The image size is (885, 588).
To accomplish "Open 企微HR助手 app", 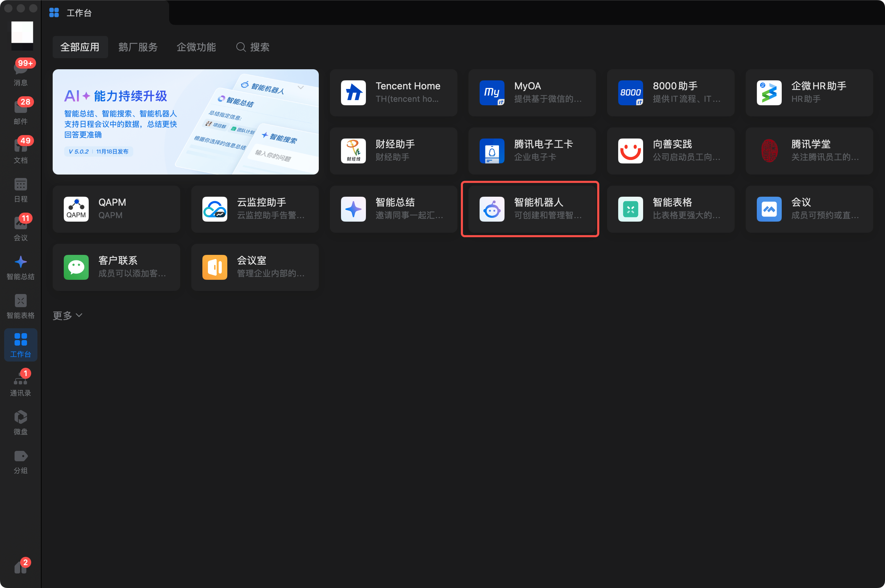I will click(x=809, y=92).
